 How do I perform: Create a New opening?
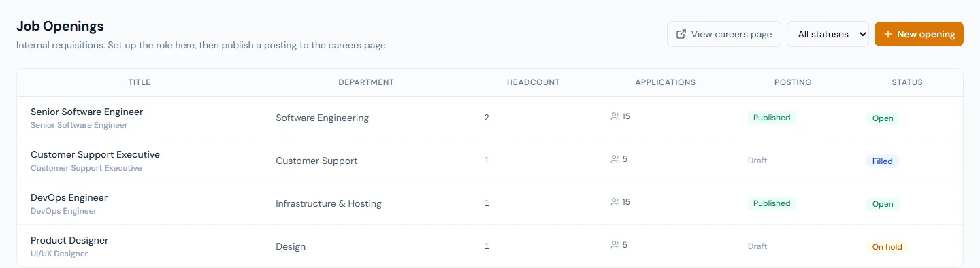point(919,34)
